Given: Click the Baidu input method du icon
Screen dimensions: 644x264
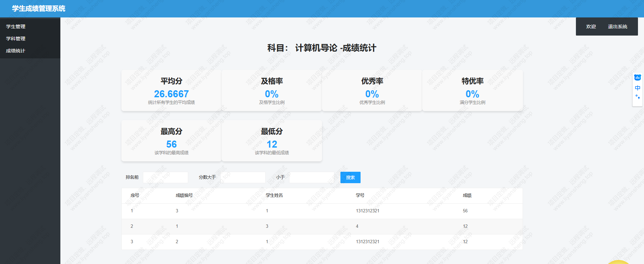Looking at the screenshot, I should click(x=638, y=77).
